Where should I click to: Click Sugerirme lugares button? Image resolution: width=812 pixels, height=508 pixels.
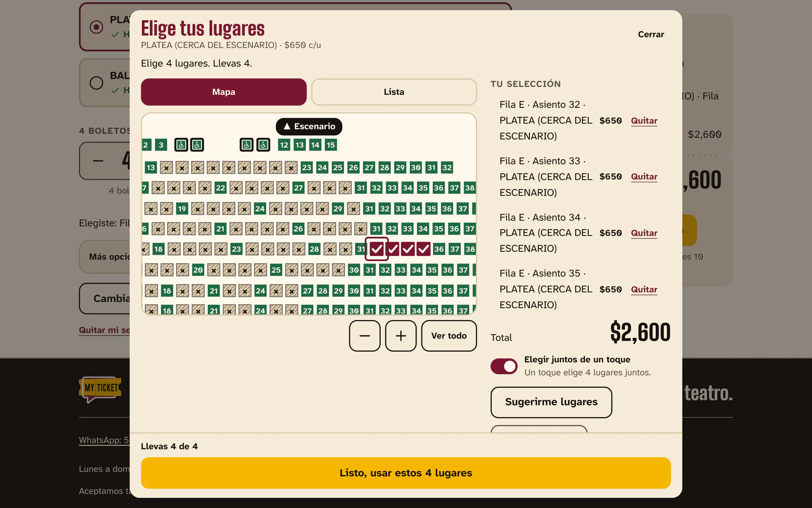[551, 402]
